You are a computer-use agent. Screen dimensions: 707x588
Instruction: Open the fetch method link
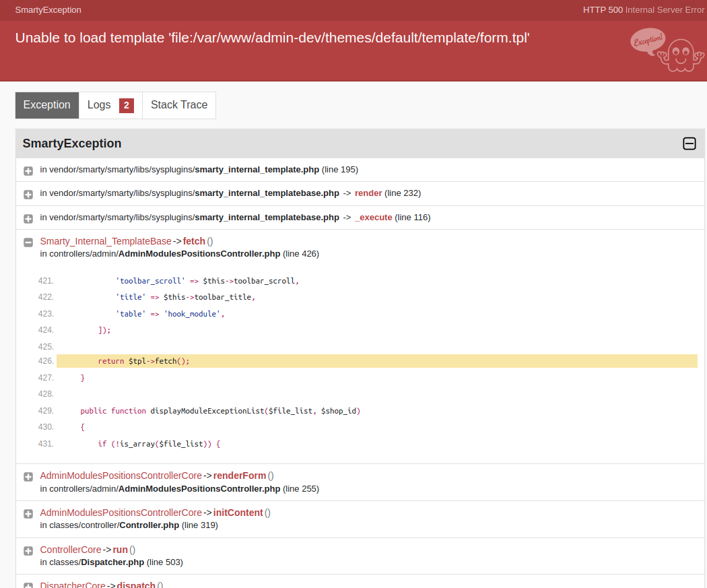195,240
